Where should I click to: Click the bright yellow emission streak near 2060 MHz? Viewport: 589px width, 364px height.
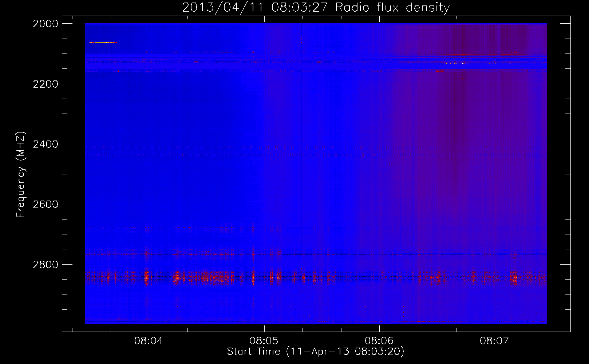pos(103,43)
